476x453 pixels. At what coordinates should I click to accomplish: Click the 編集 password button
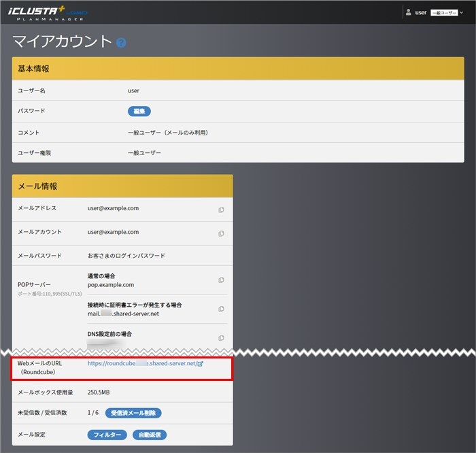pyautogui.click(x=139, y=111)
